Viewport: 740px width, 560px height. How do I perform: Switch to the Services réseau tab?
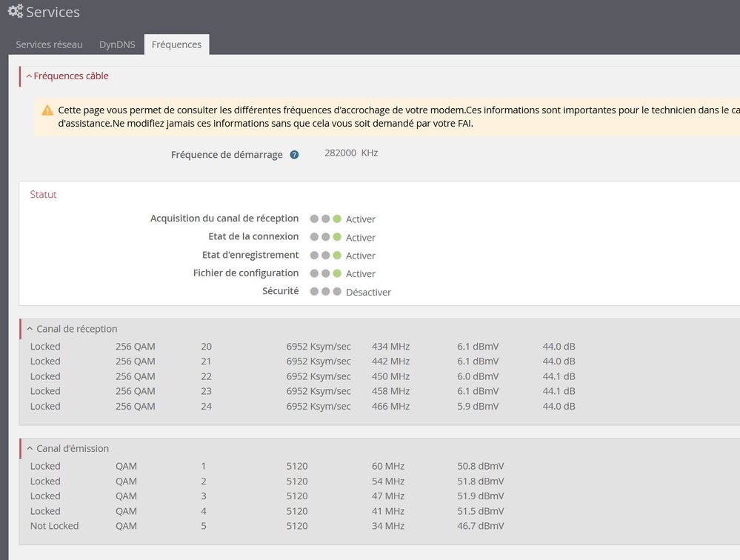coord(49,44)
